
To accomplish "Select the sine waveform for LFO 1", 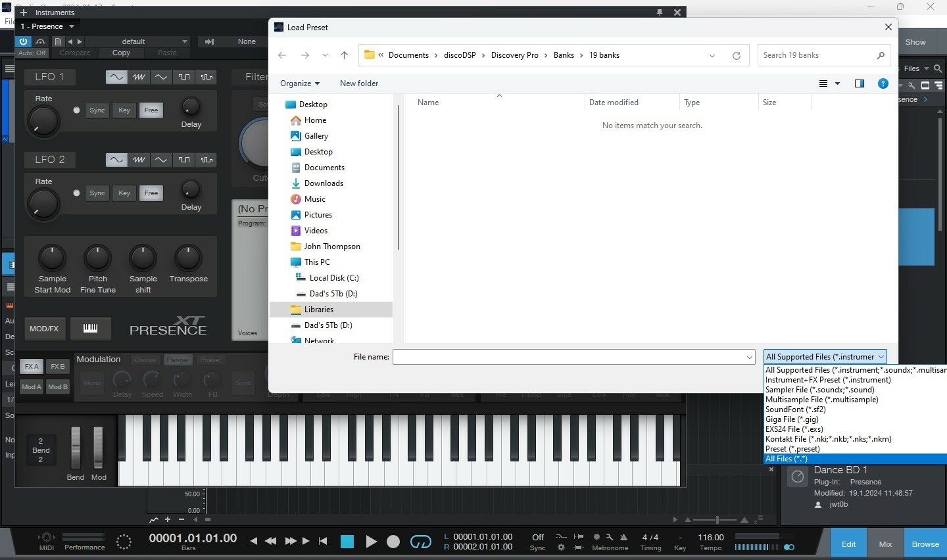I will click(x=116, y=77).
